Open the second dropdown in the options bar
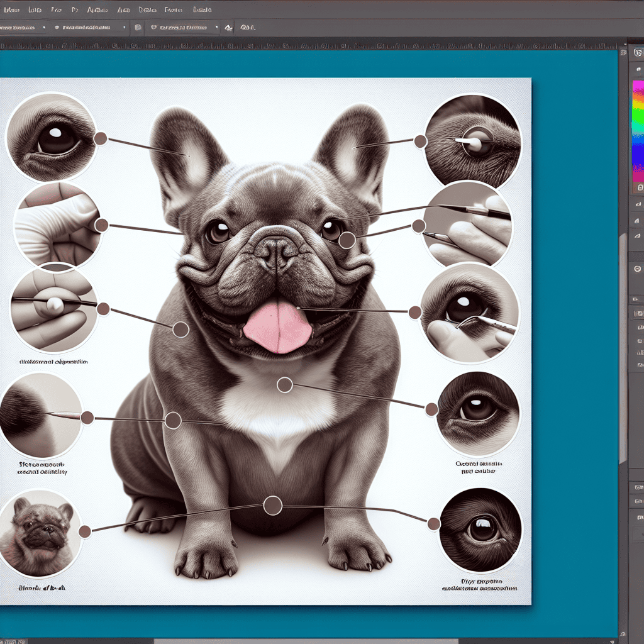The image size is (644, 644). (x=90, y=28)
